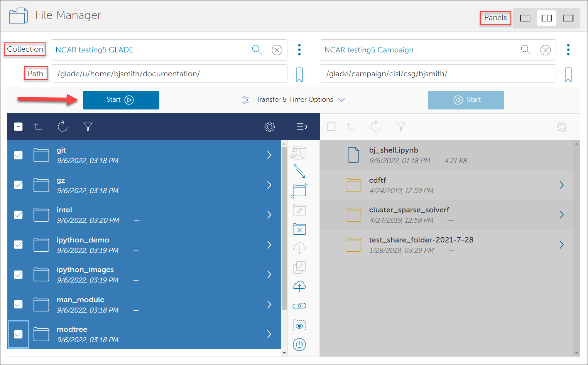Viewport: 588px width, 365px height.
Task: Click the left path field showing /glade/u/home/bjsmith/documentation/
Action: click(x=169, y=74)
